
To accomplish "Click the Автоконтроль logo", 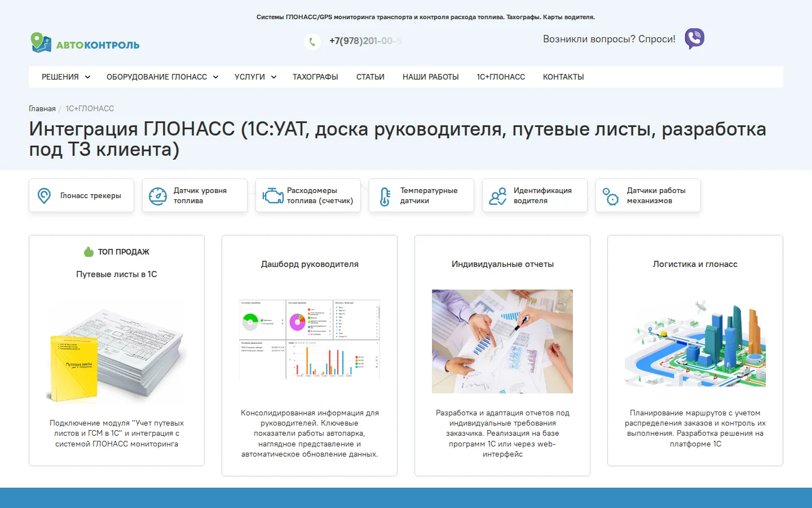I will tap(85, 43).
